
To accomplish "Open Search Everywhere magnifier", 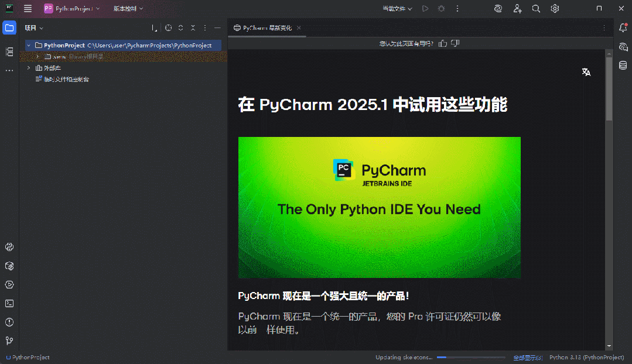I will [536, 8].
